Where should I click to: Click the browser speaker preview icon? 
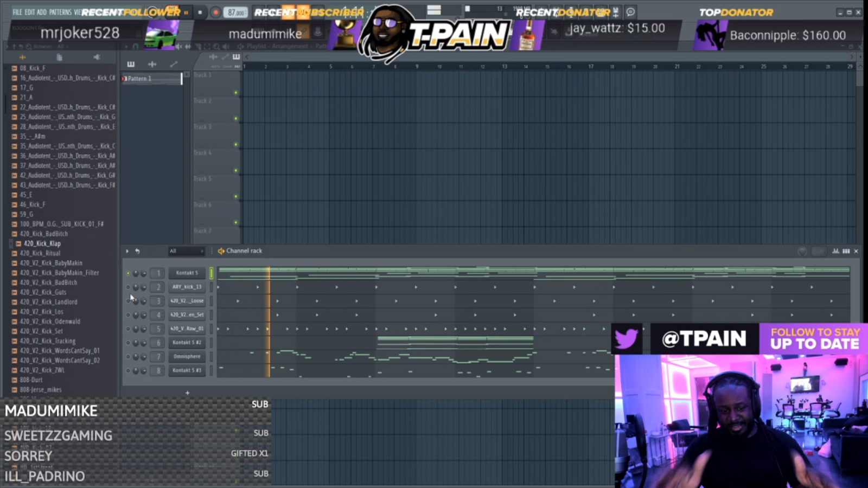[97, 57]
